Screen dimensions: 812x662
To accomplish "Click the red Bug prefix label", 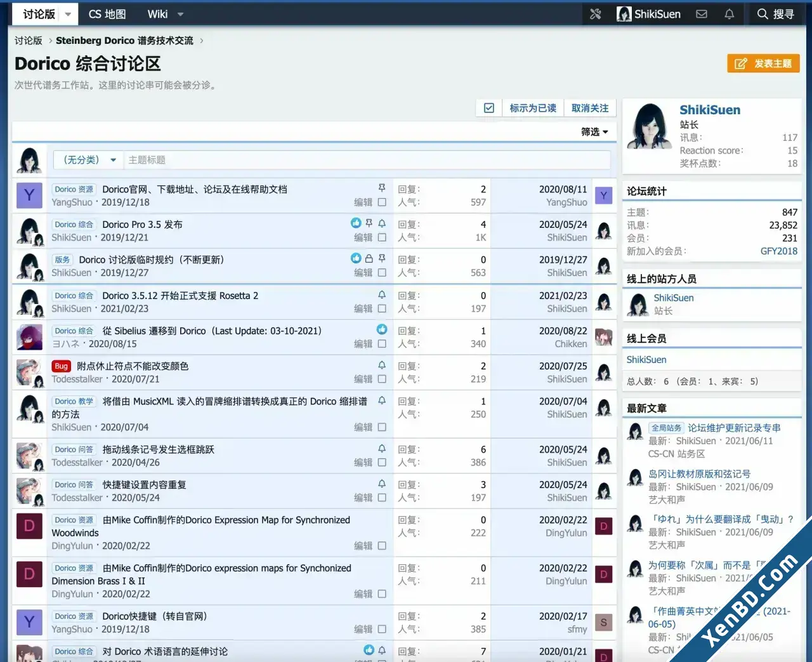I will tap(61, 366).
